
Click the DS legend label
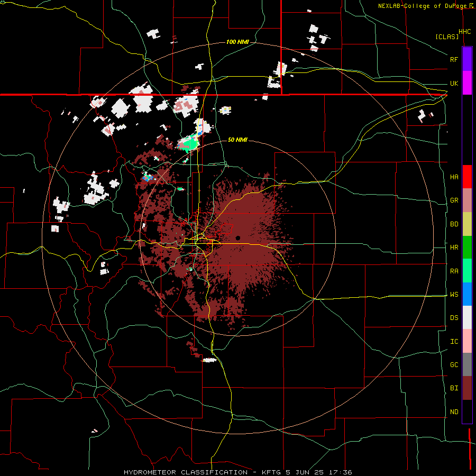(454, 318)
